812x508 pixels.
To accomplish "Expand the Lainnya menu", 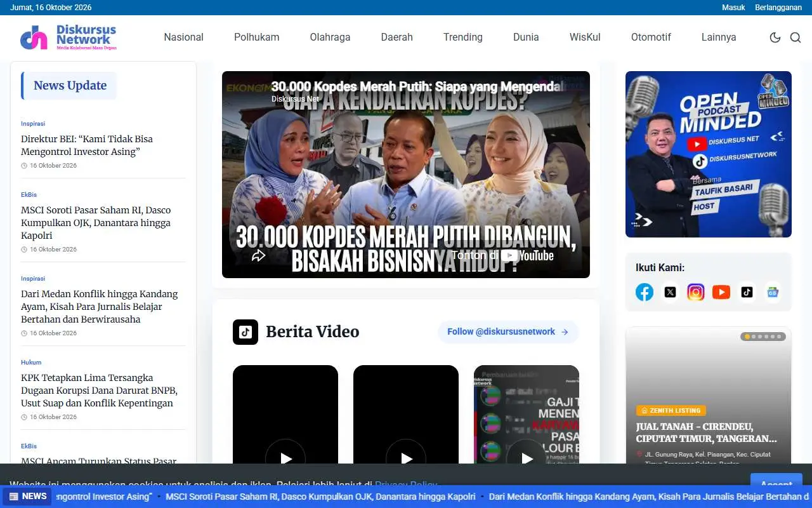I will (x=719, y=37).
